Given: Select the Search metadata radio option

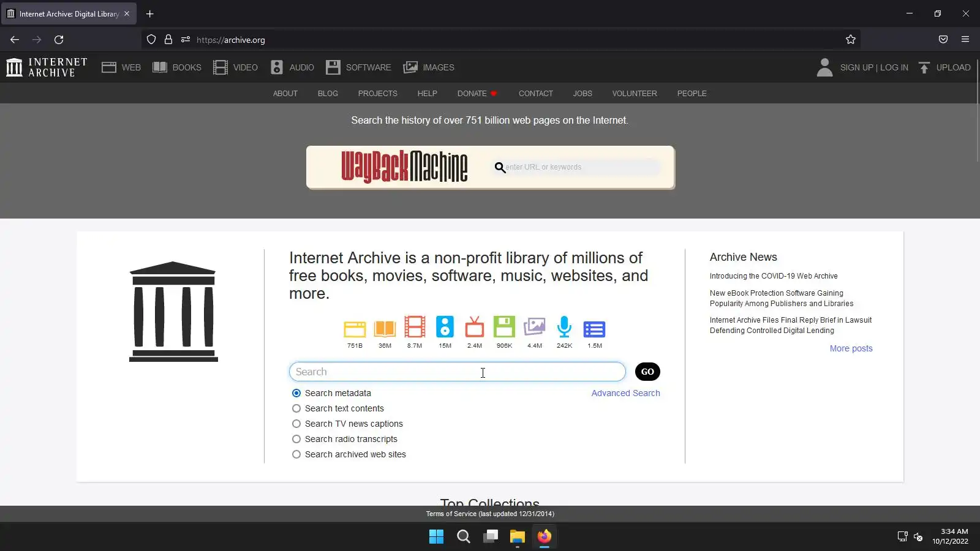Looking at the screenshot, I should [x=296, y=393].
